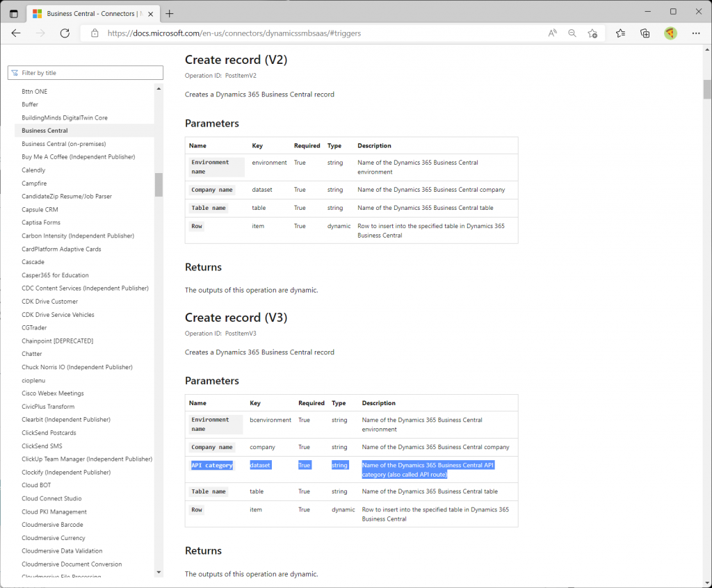Open the Collections panel
The height and width of the screenshot is (588, 712).
click(x=645, y=33)
